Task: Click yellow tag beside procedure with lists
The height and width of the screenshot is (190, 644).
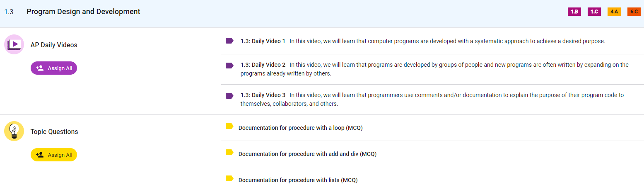Action: (x=229, y=178)
